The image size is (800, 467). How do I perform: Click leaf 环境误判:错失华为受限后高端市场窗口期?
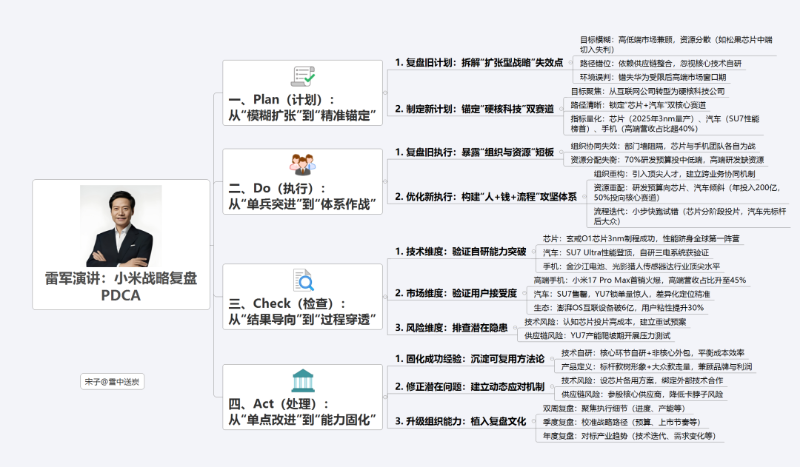(653, 77)
